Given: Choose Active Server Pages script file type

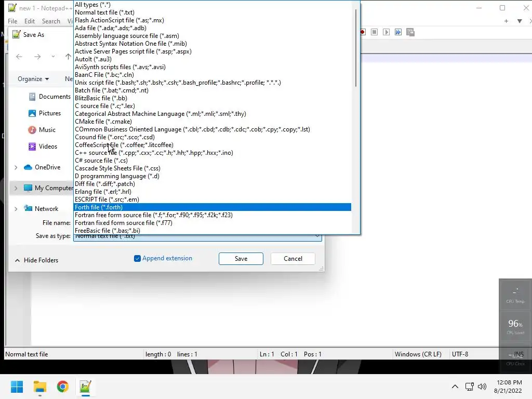Looking at the screenshot, I should 212,51.
